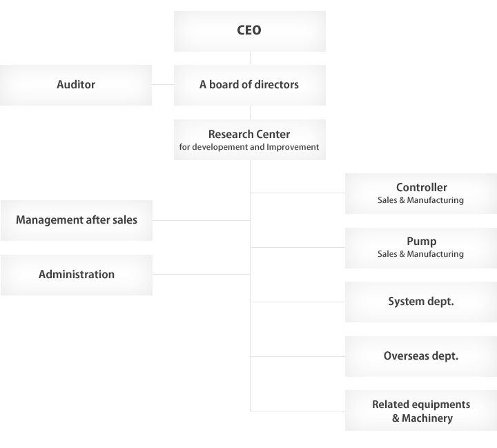Screen dimensions: 497x448
Task: Click the Administration box
Action: coord(77,275)
